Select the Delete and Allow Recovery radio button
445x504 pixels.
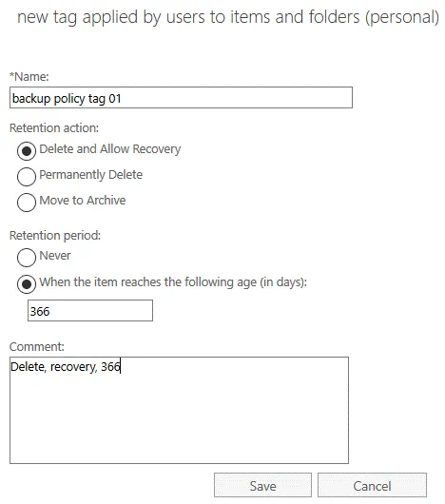27,151
